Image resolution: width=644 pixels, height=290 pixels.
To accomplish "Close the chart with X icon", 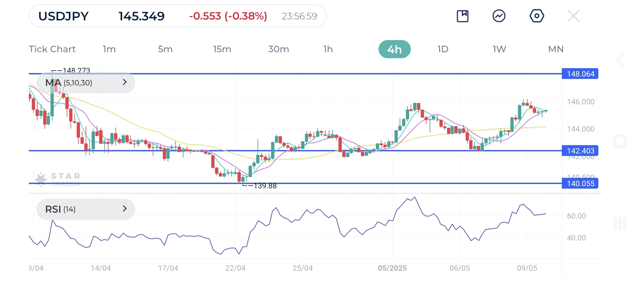I will [x=573, y=16].
